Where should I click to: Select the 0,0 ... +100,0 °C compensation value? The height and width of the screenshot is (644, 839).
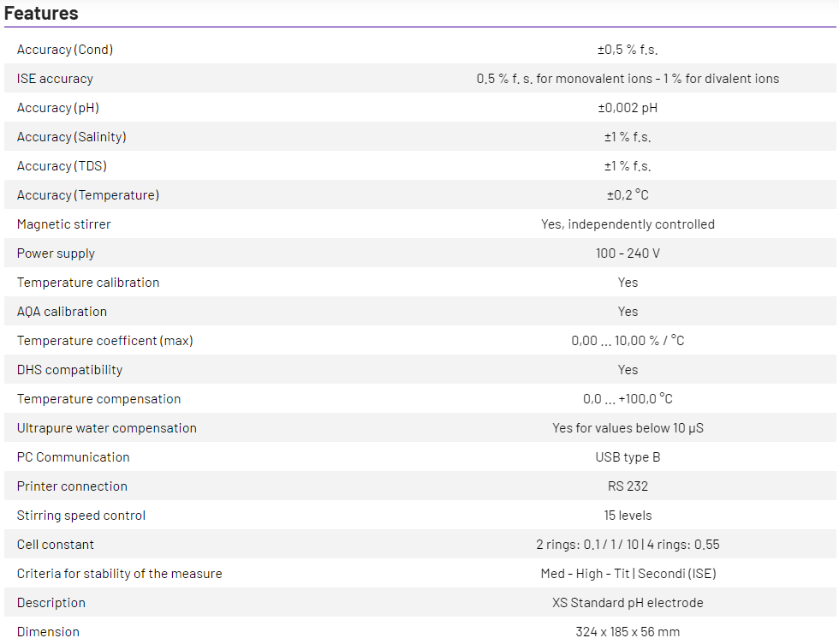[x=628, y=399]
